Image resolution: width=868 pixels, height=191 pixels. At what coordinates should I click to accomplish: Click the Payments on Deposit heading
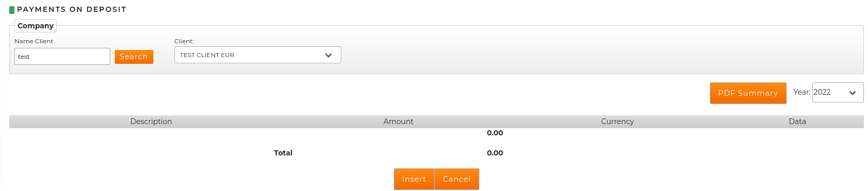pos(72,9)
